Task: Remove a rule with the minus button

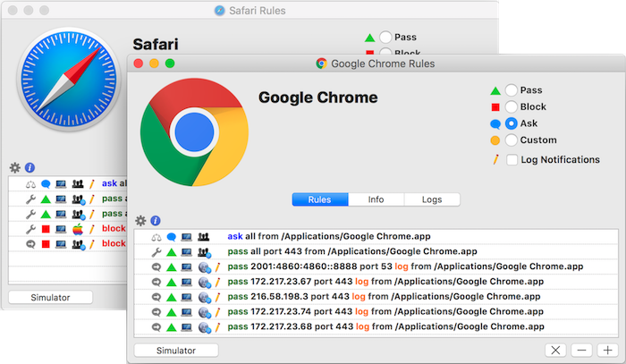Action: pos(581,351)
